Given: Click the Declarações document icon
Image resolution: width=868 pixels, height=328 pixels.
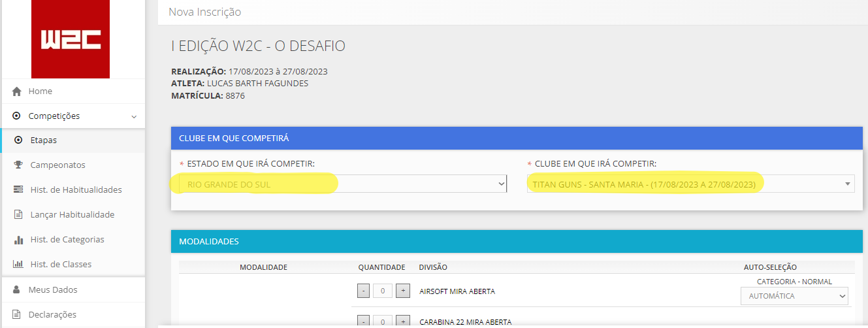Looking at the screenshot, I should pyautogui.click(x=17, y=314).
